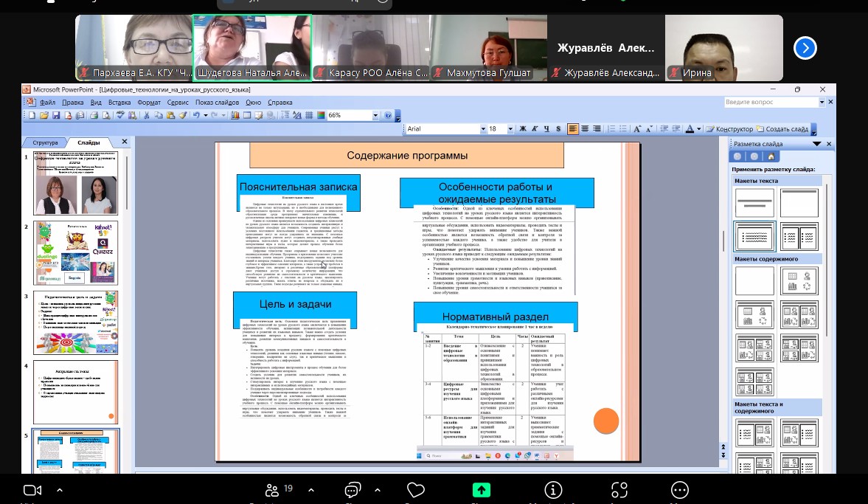Toggle left text alignment button
The height and width of the screenshot is (504, 868).
click(x=573, y=128)
